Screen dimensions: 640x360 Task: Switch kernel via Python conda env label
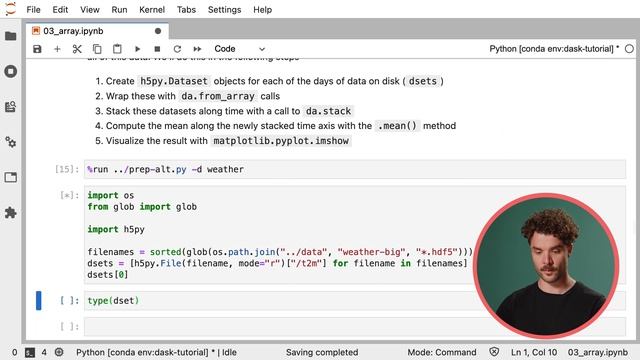pos(554,49)
